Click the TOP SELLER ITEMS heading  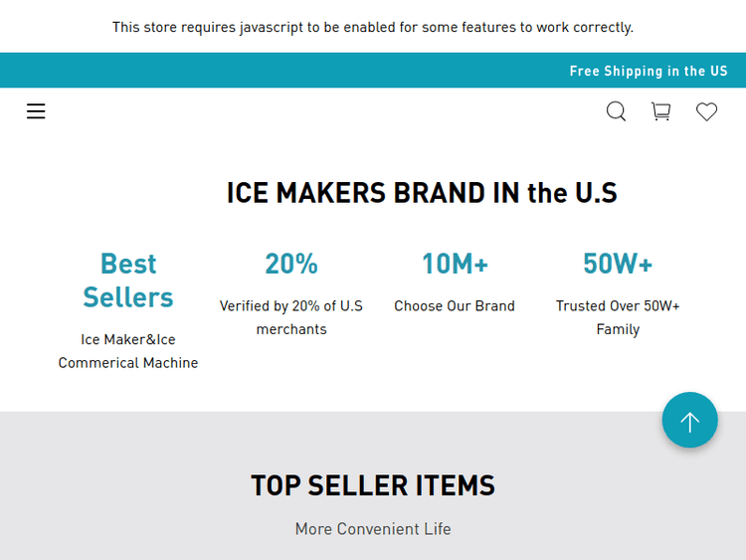(373, 485)
